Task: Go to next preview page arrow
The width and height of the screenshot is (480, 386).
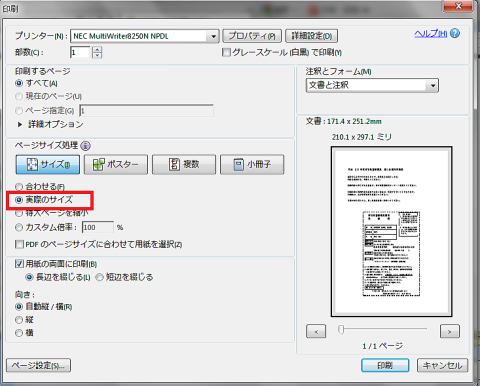Action: (450, 331)
